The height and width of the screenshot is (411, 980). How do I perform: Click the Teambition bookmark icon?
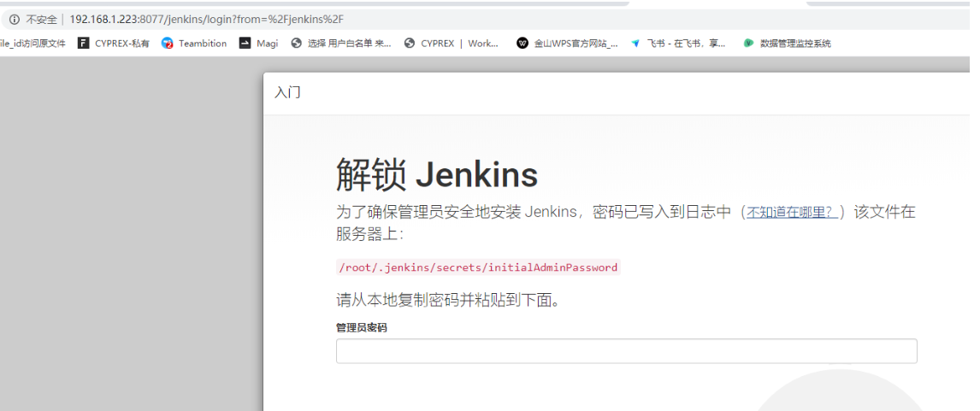tap(167, 43)
